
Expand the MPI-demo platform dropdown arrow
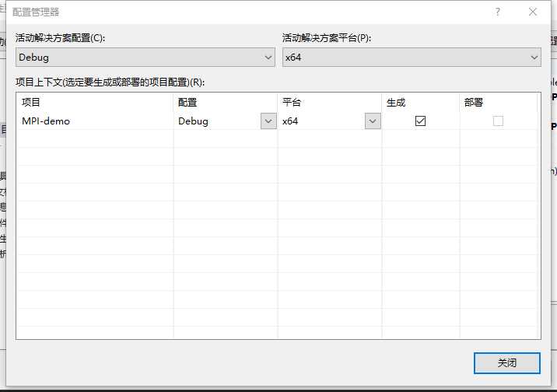pos(373,121)
